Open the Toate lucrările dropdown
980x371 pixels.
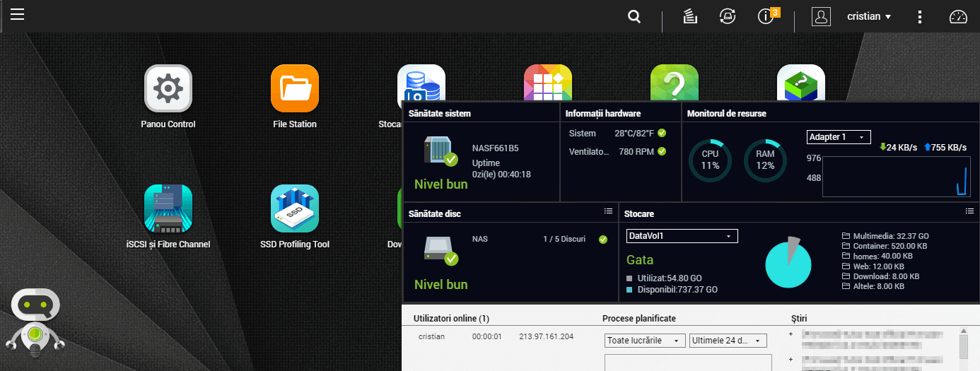pyautogui.click(x=646, y=341)
